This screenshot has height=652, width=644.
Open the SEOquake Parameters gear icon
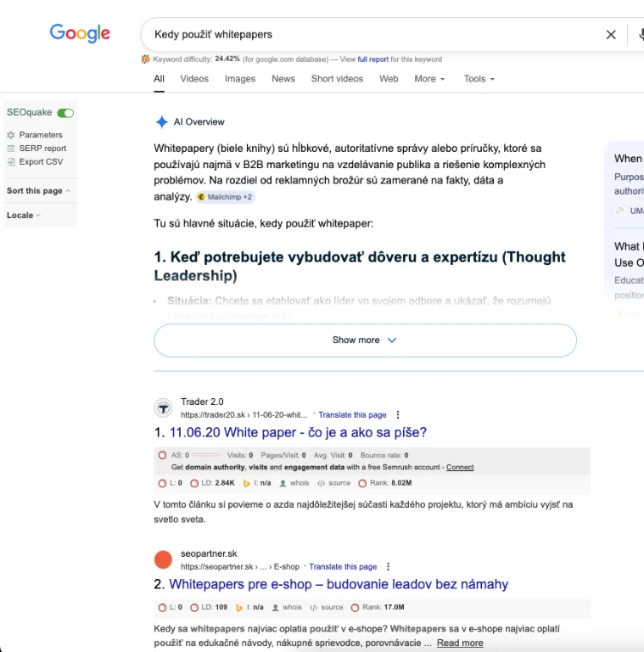[x=11, y=135]
